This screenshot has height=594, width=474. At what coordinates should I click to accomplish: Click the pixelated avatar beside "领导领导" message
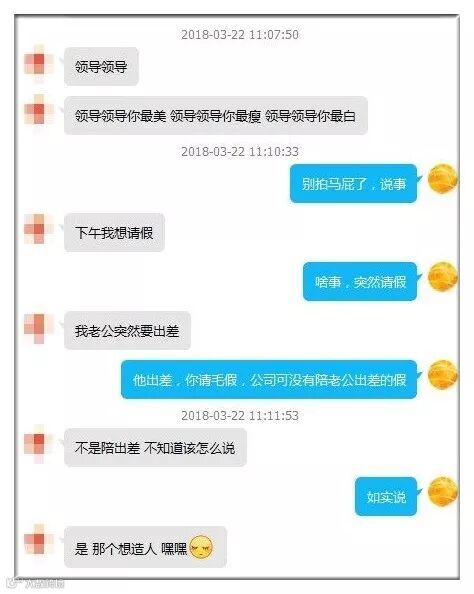pyautogui.click(x=37, y=64)
